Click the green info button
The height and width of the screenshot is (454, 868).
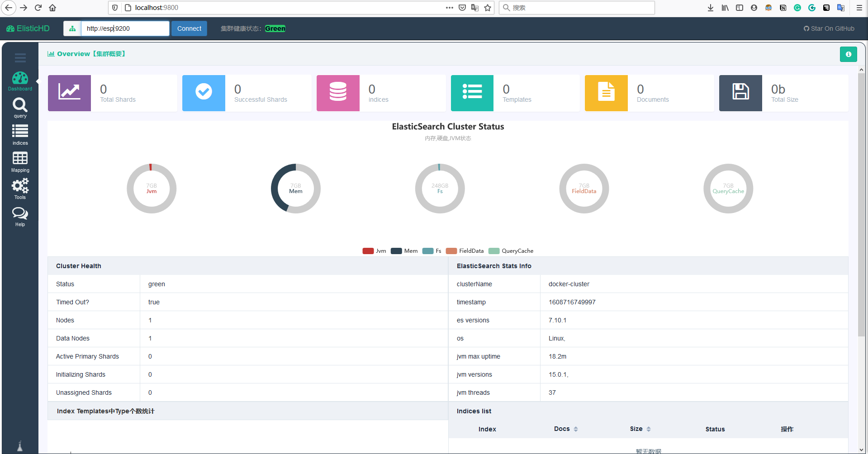[x=848, y=54]
